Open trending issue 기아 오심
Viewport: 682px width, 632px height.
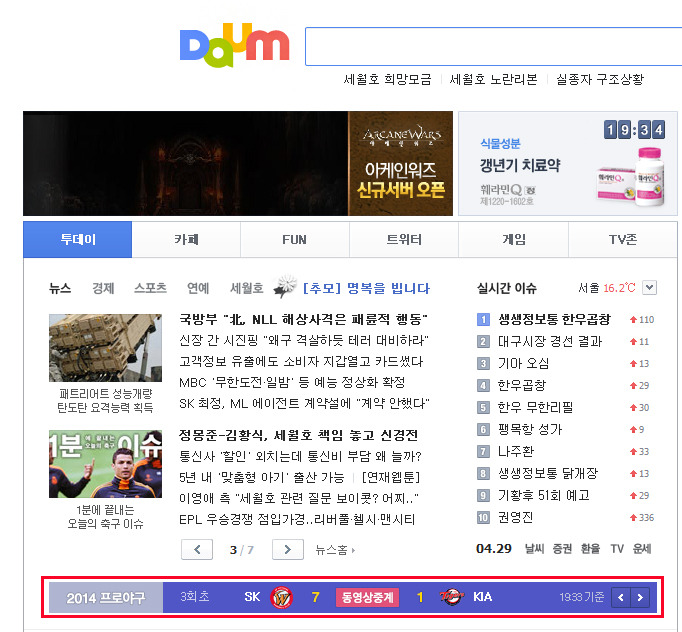click(523, 363)
